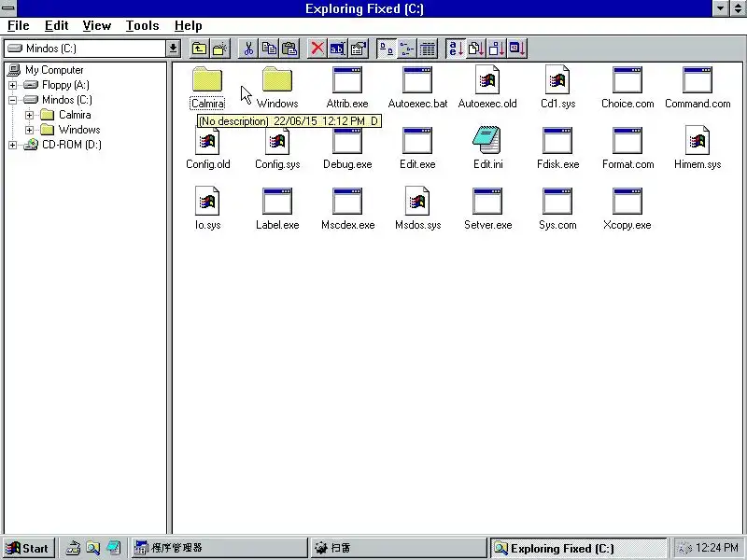Select Config.sys file icon
Viewport: 747px width, 560px height.
pyautogui.click(x=277, y=141)
